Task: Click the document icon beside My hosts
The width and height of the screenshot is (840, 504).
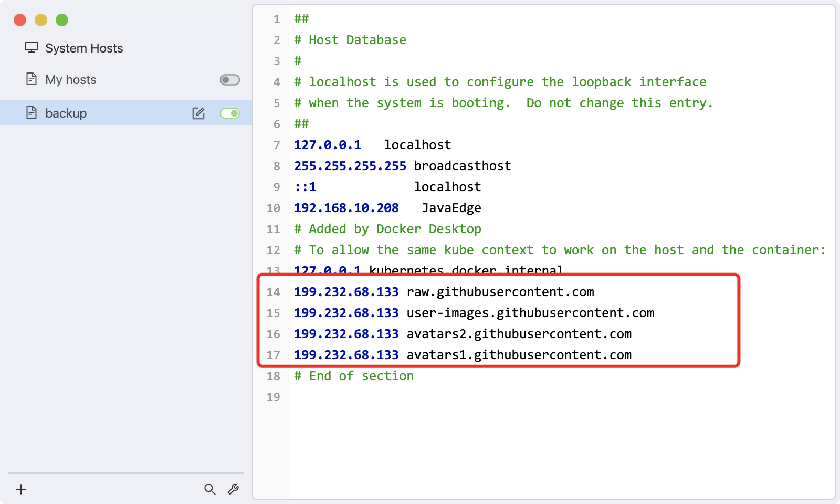Action: pos(33,79)
